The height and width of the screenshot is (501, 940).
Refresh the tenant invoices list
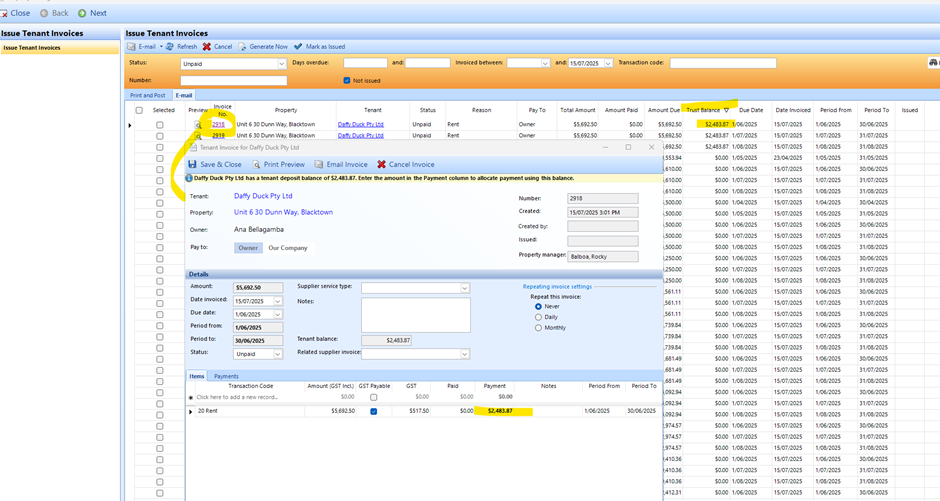[181, 47]
